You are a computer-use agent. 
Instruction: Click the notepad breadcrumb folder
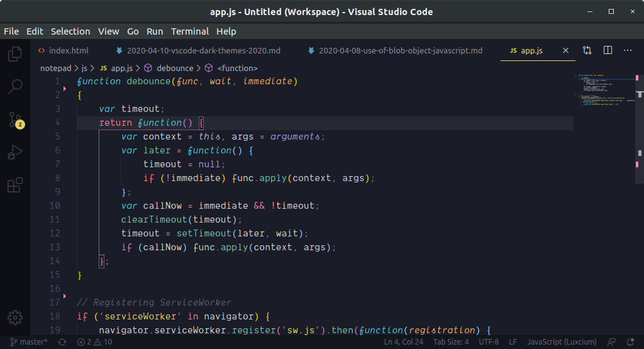tap(55, 68)
